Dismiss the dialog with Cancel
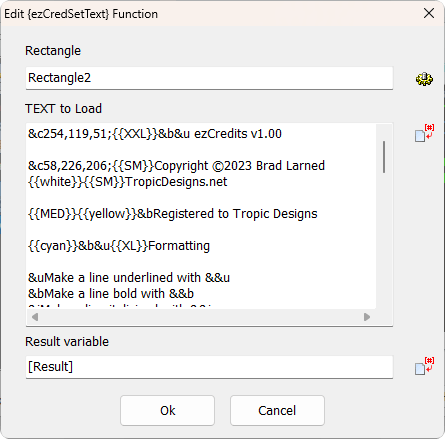This screenshot has height=439, width=445. tap(277, 410)
